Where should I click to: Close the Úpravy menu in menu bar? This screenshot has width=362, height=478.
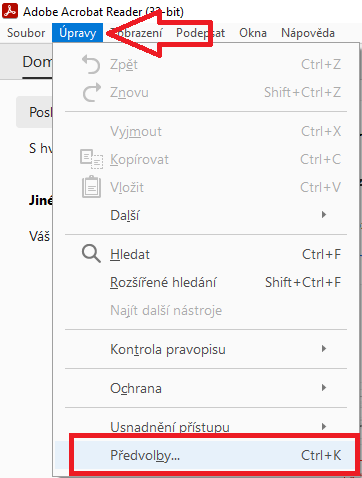77,33
